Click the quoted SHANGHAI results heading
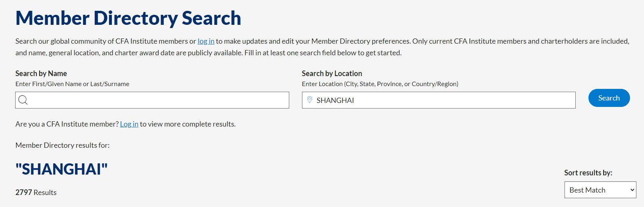The width and height of the screenshot is (644, 207). coord(62,169)
